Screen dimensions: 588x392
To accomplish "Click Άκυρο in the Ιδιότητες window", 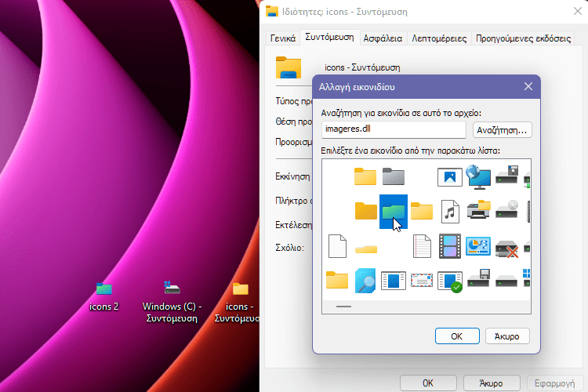I will click(x=492, y=383).
